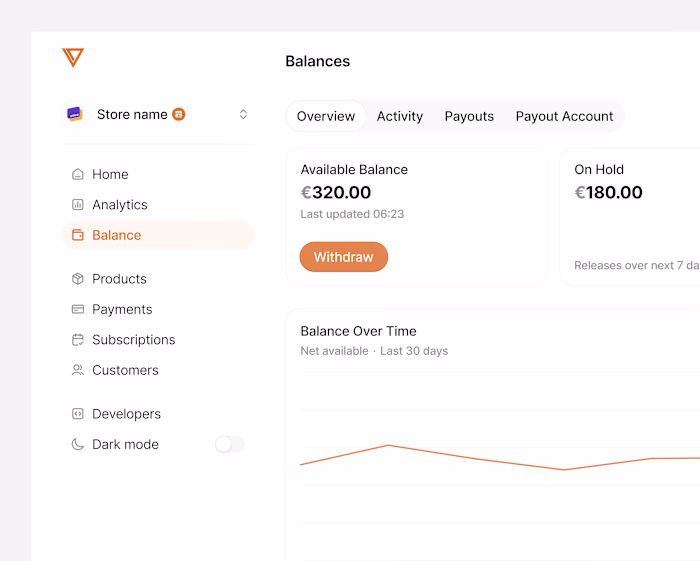
Task: Click the €180.00 on hold amount
Action: (x=608, y=192)
